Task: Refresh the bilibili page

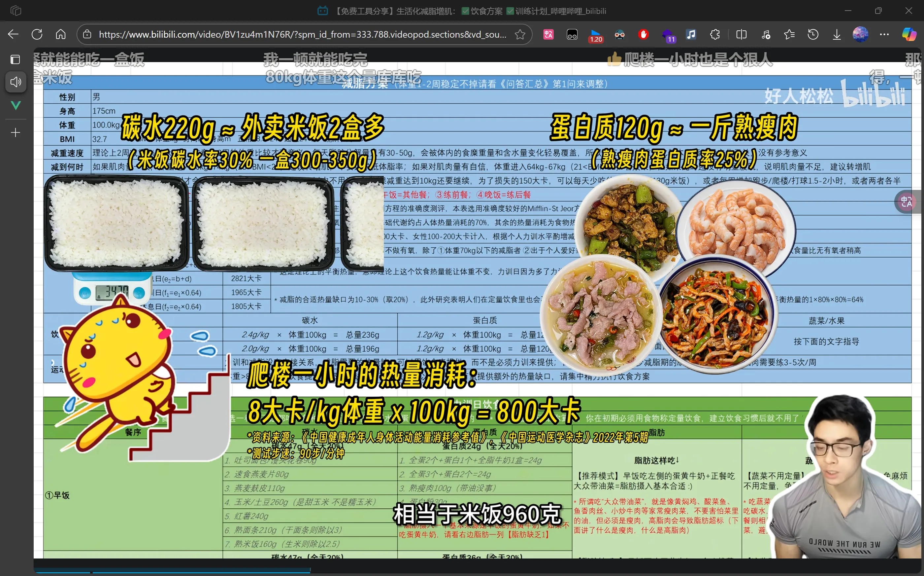Action: (x=37, y=34)
